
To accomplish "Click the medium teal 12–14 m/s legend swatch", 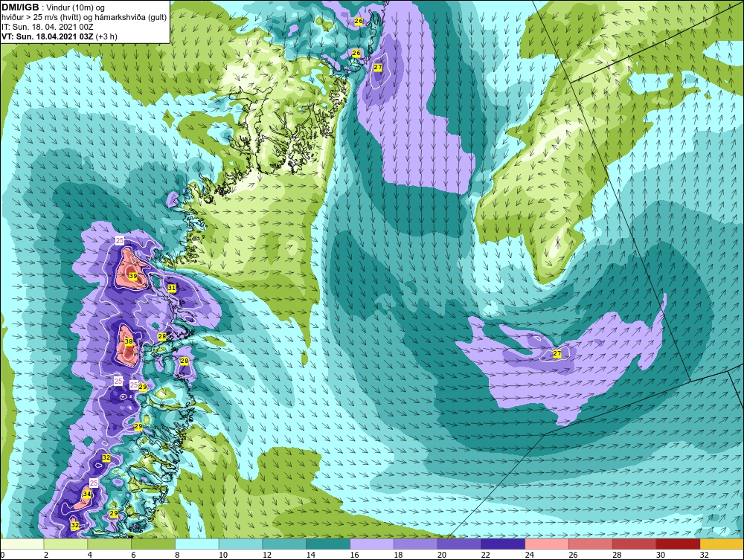I will (x=285, y=544).
